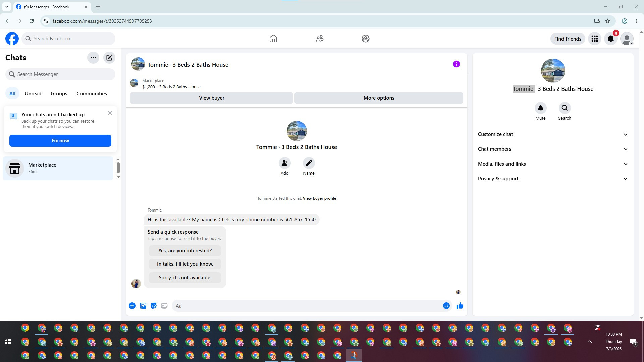Screen dimensions: 644x362
Task: Click the thumbs-up like send icon
Action: (460, 306)
